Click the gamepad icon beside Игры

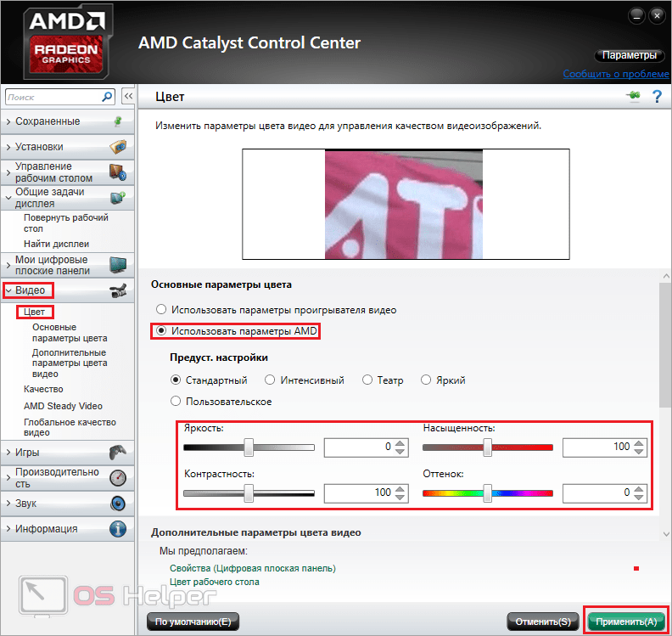point(118,452)
